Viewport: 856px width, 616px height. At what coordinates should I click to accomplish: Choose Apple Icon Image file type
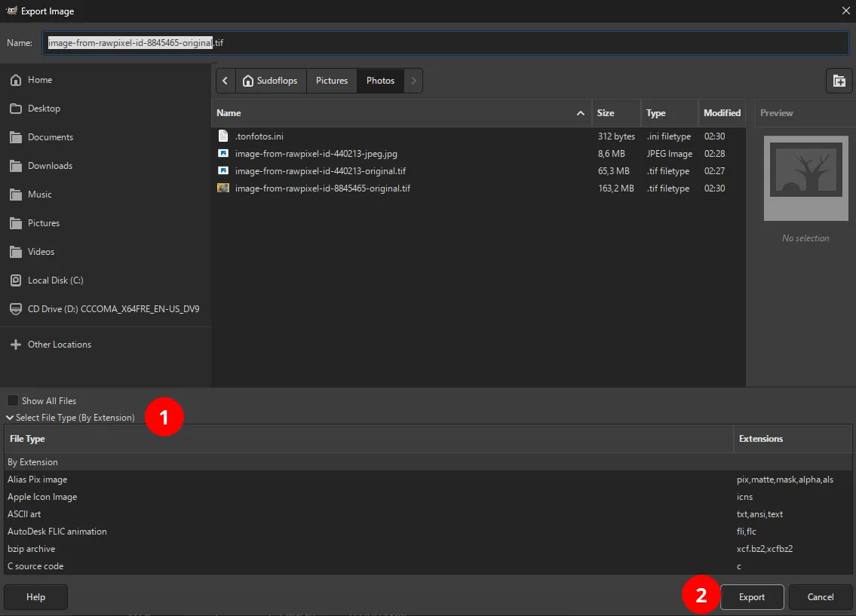click(x=42, y=497)
